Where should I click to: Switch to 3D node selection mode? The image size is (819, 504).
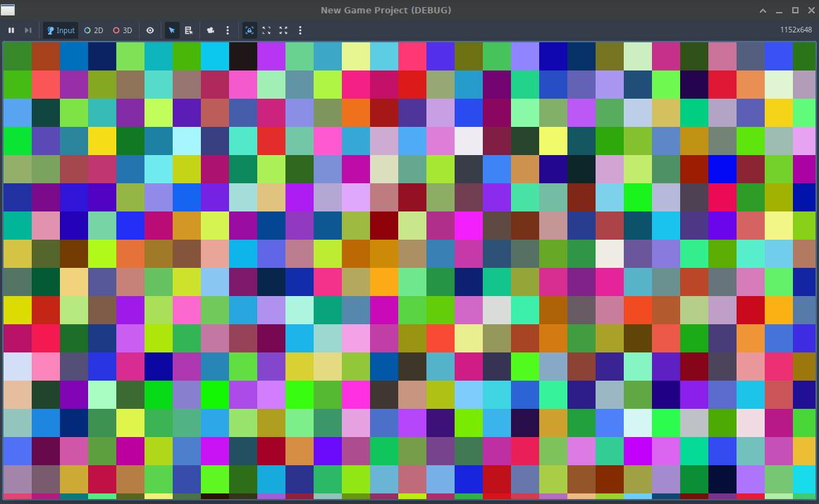coord(123,30)
